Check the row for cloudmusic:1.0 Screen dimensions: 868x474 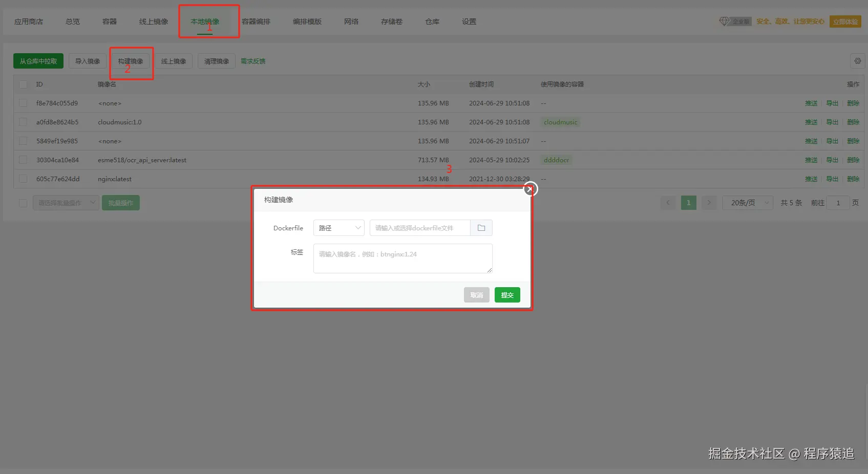click(x=23, y=122)
